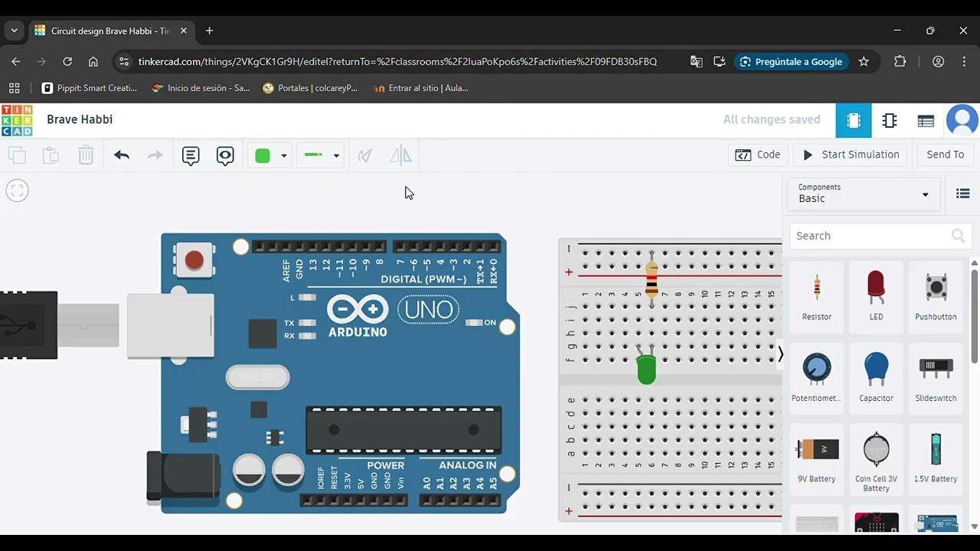Viewport: 980px width, 551px height.
Task: Open the wire color dropdown arrow
Action: click(284, 156)
